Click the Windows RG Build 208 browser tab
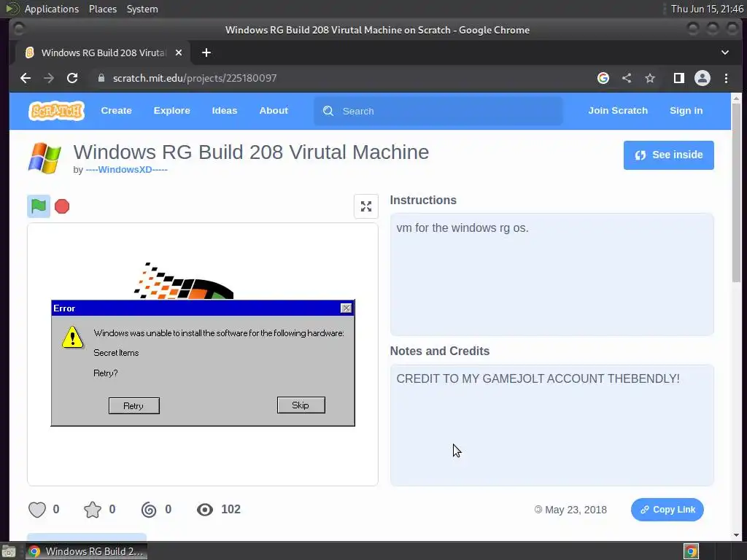 click(x=104, y=52)
